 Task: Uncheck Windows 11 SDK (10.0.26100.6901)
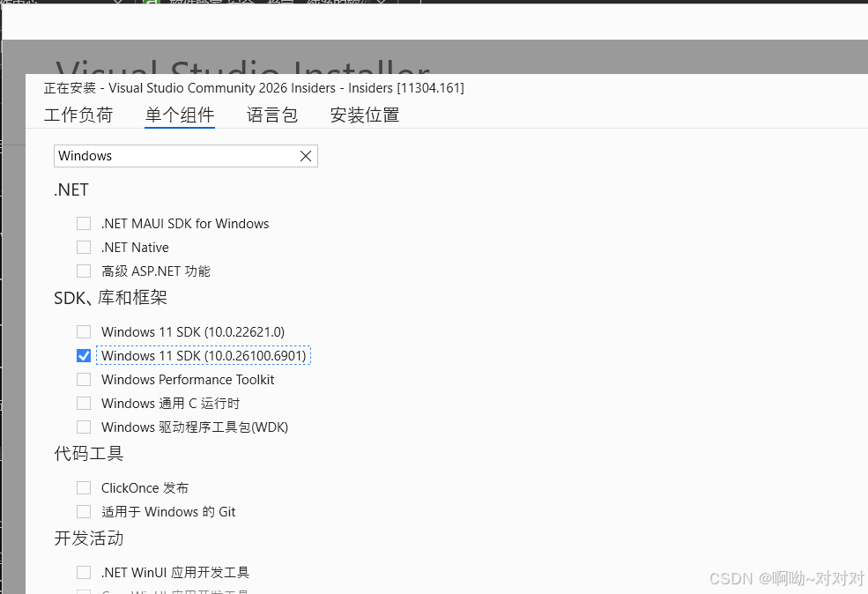tap(84, 356)
